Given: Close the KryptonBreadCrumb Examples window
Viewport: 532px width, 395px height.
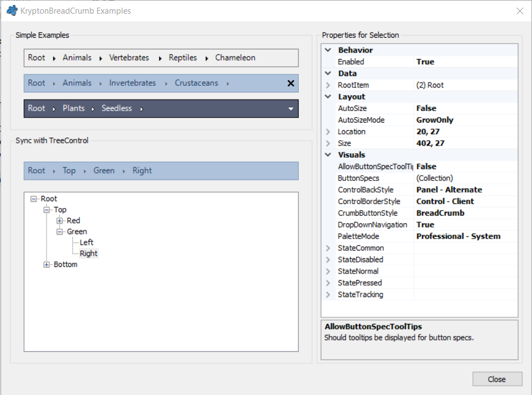Looking at the screenshot, I should [519, 11].
